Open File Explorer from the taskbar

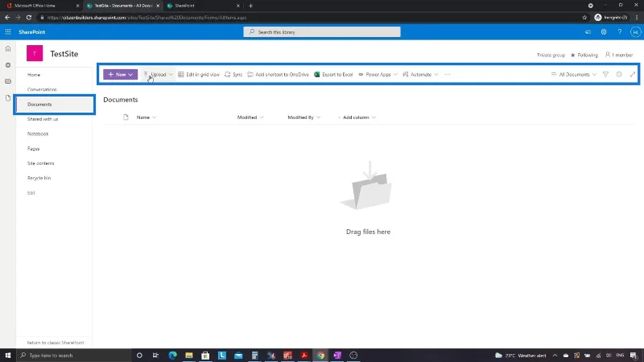pyautogui.click(x=189, y=355)
